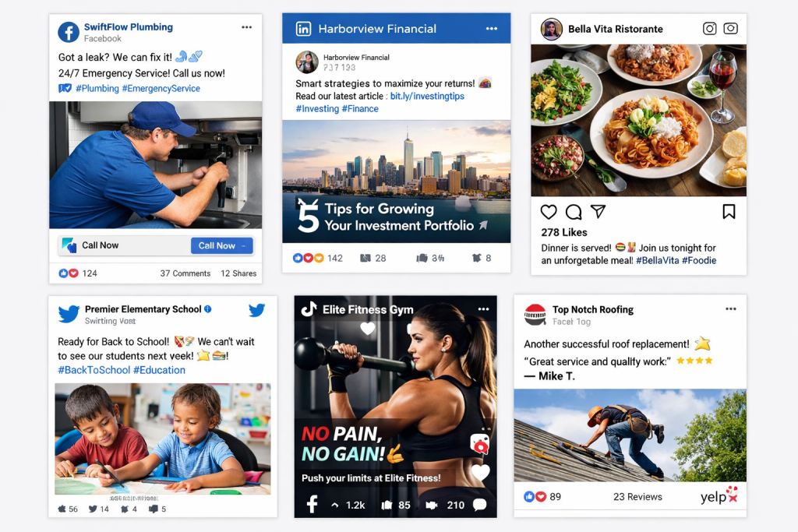This screenshot has height=532, width=798.
Task: Click the comment bubble on Bella Vita post
Action: coord(574,212)
